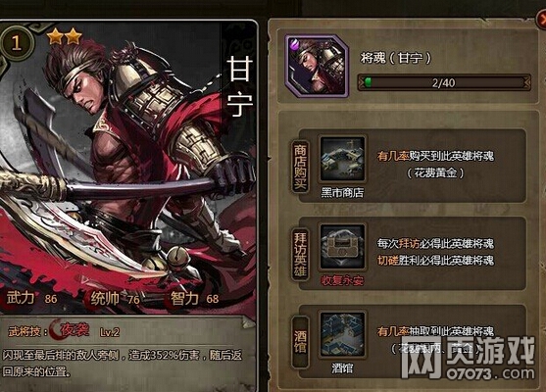Click the 切磋 highlighted link text
This screenshot has width=546, height=392.
click(x=388, y=260)
